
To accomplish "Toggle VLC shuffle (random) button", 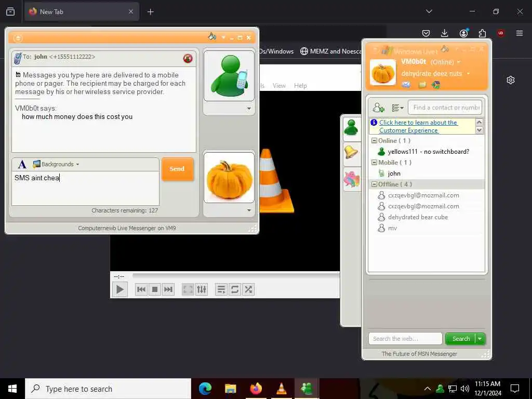I will 248,289.
